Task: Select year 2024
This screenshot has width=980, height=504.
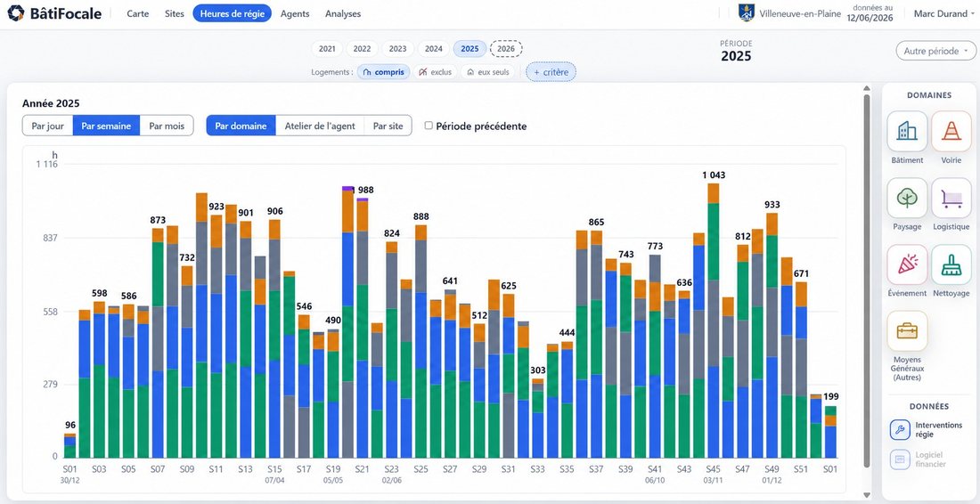Action: [x=434, y=49]
